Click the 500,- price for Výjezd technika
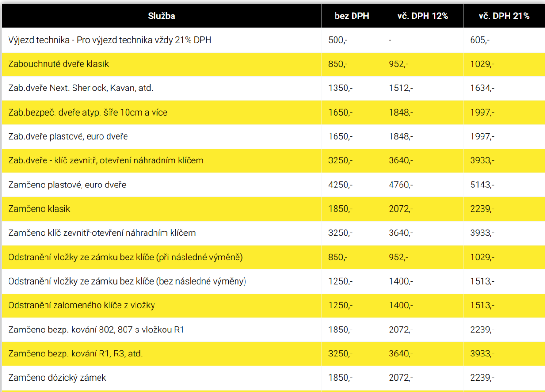This screenshot has width=545, height=392. coord(338,40)
